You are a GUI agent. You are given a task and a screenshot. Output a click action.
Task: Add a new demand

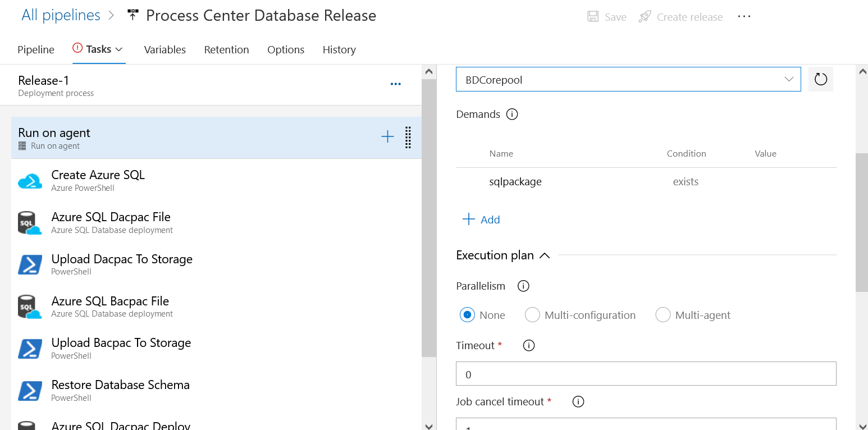click(481, 219)
